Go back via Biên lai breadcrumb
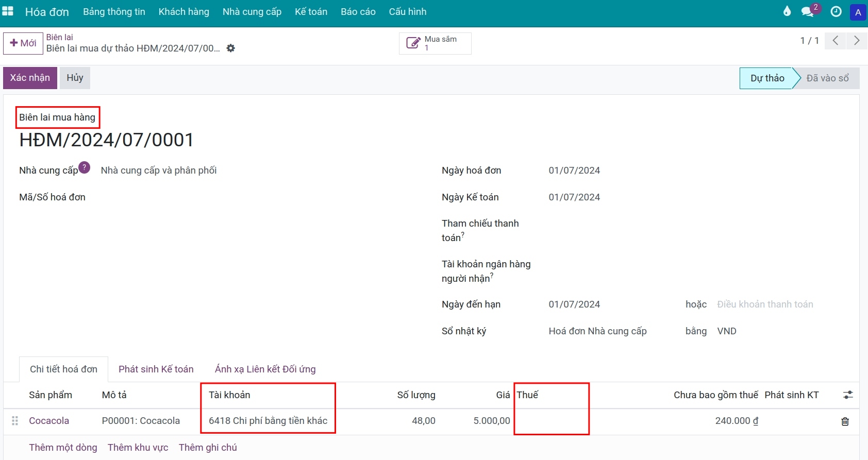Viewport: 868px width, 460px height. click(60, 37)
